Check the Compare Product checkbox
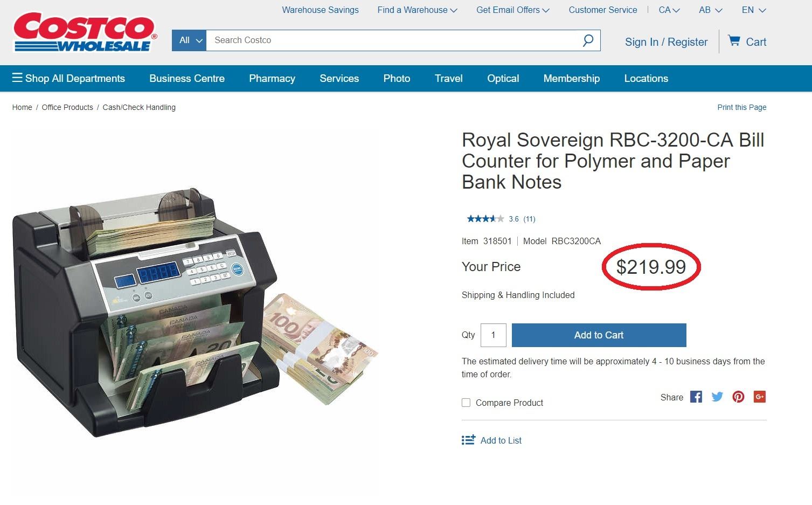The width and height of the screenshot is (812, 505). [x=466, y=403]
